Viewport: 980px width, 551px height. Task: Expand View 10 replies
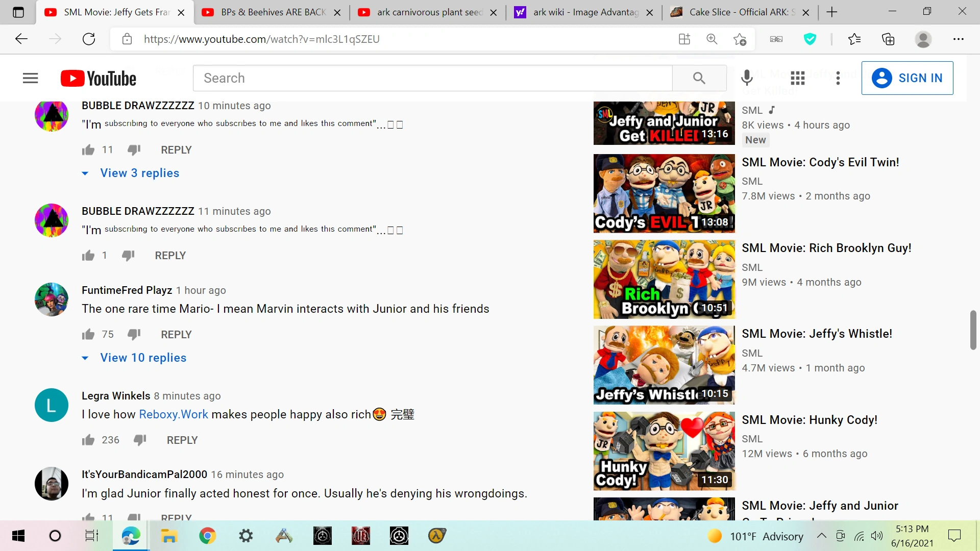click(x=143, y=358)
